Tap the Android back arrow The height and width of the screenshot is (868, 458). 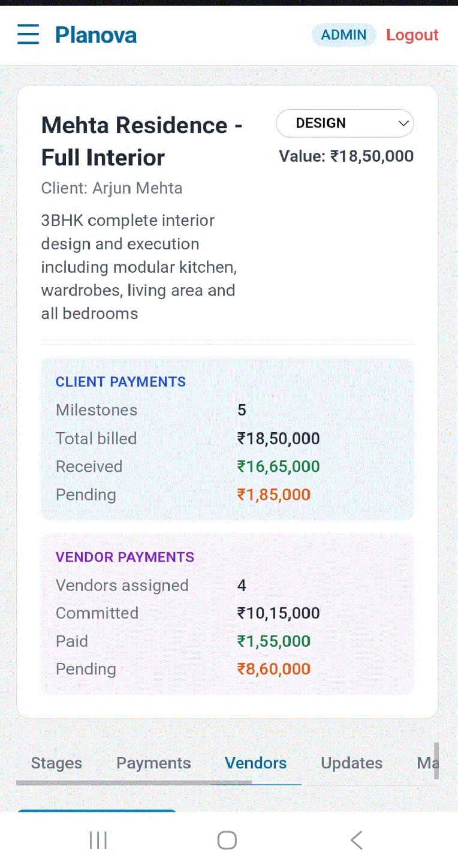pyautogui.click(x=356, y=840)
